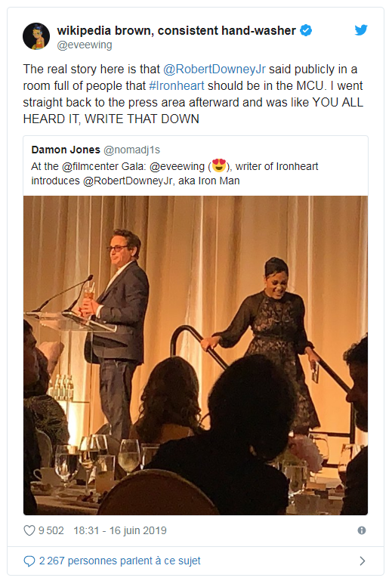Click the speech bubble reply icon
Screen dimensions: 392x584
point(29,561)
